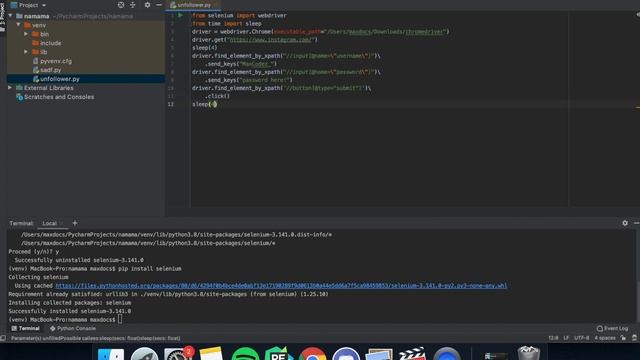Open Google Chrome from dock
The width and height of the screenshot is (640, 360).
312,354
